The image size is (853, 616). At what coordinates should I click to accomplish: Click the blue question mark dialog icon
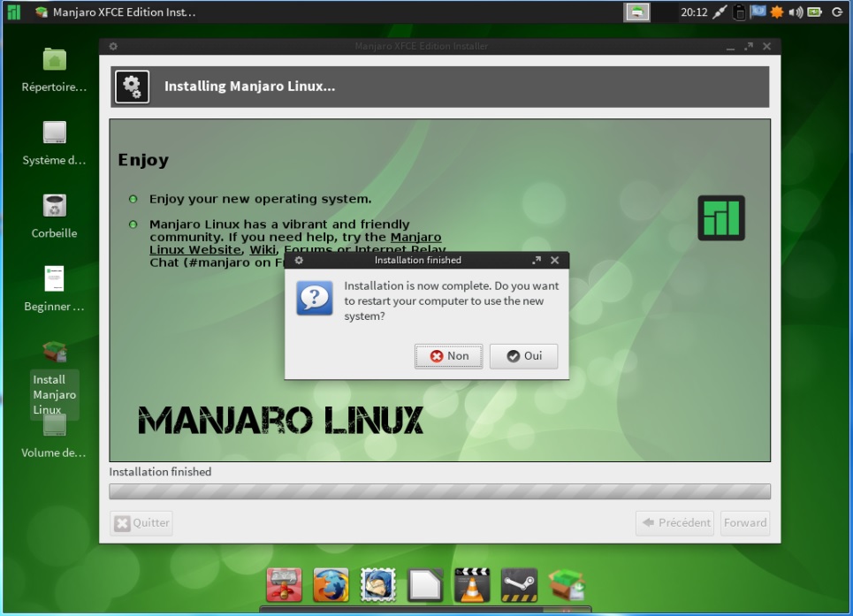click(315, 298)
